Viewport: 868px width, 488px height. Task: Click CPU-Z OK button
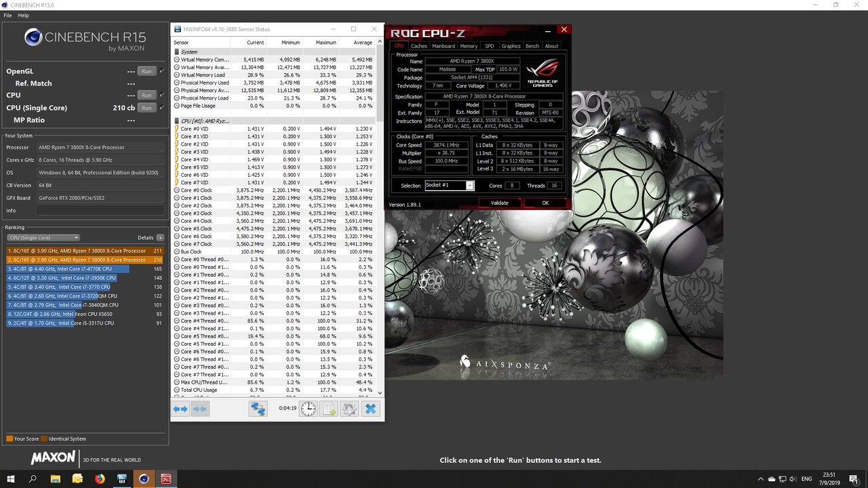coord(545,203)
